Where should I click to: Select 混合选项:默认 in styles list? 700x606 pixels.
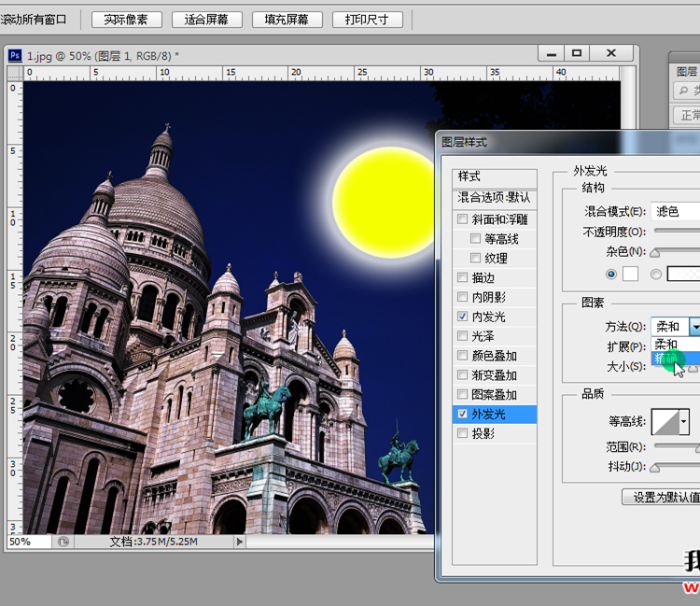[x=495, y=198]
